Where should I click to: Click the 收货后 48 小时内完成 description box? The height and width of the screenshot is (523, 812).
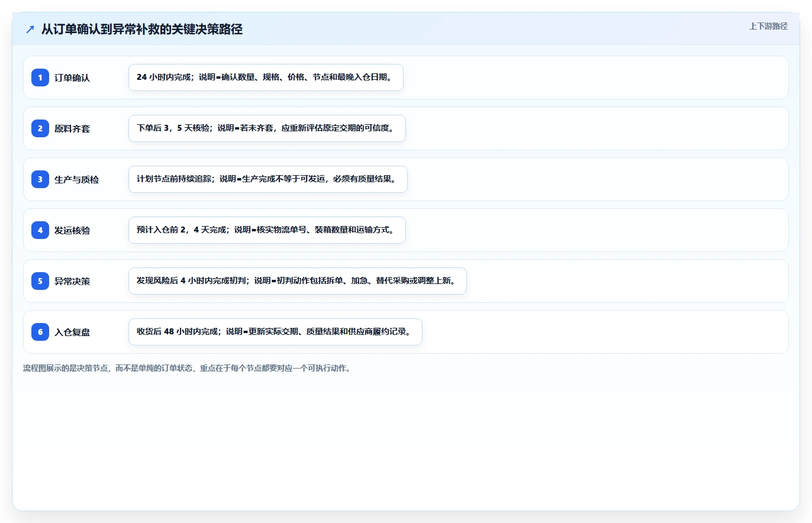pos(275,332)
